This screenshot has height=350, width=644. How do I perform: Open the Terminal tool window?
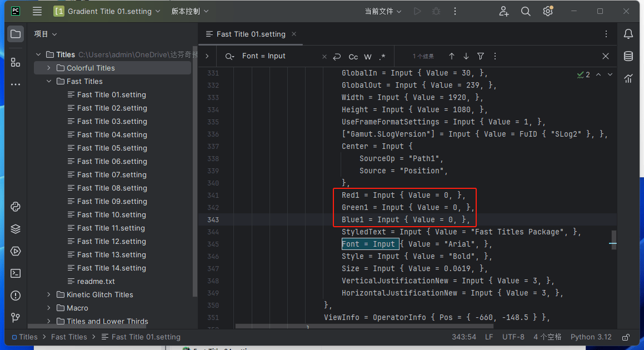(x=16, y=273)
